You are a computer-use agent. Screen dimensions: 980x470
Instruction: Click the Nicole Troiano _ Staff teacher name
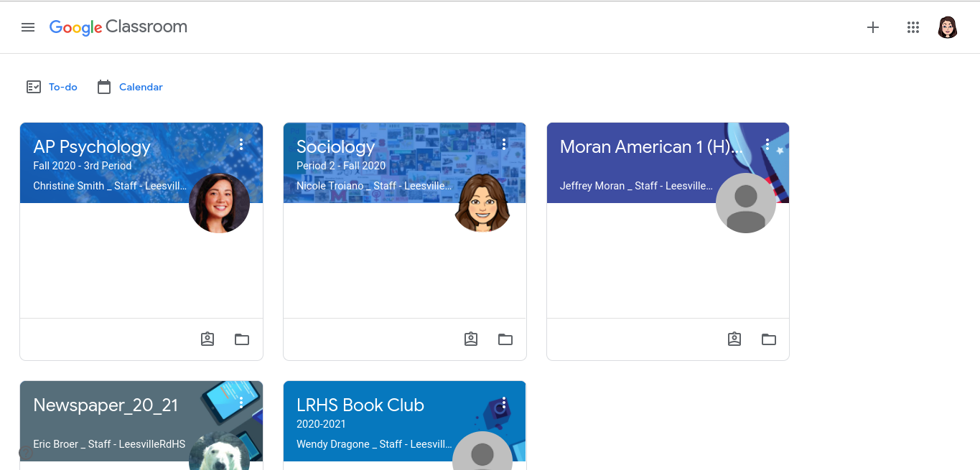(374, 186)
